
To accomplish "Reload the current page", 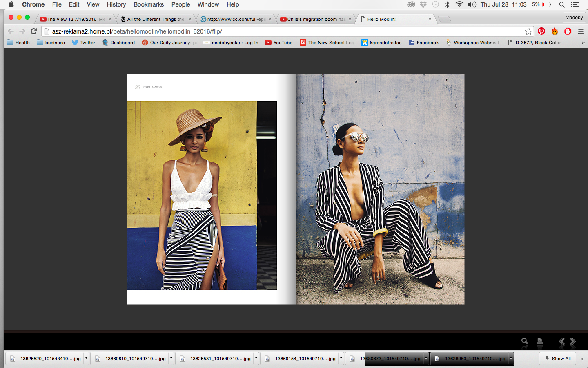I will [34, 31].
